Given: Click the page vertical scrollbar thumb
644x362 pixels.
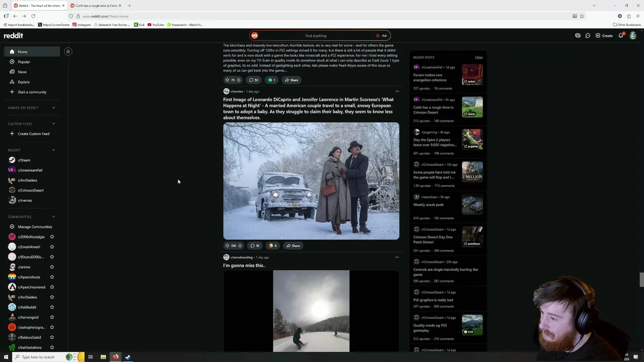Looking at the screenshot, I should click(x=641, y=280).
